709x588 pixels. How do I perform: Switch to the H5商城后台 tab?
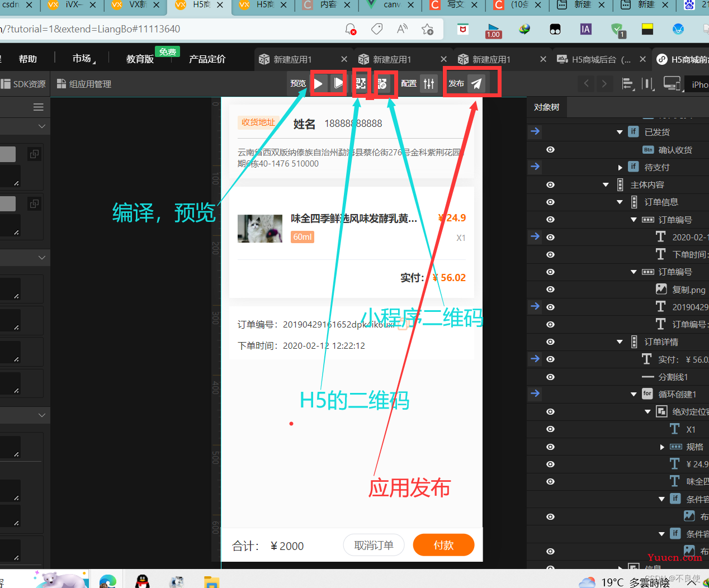point(601,59)
